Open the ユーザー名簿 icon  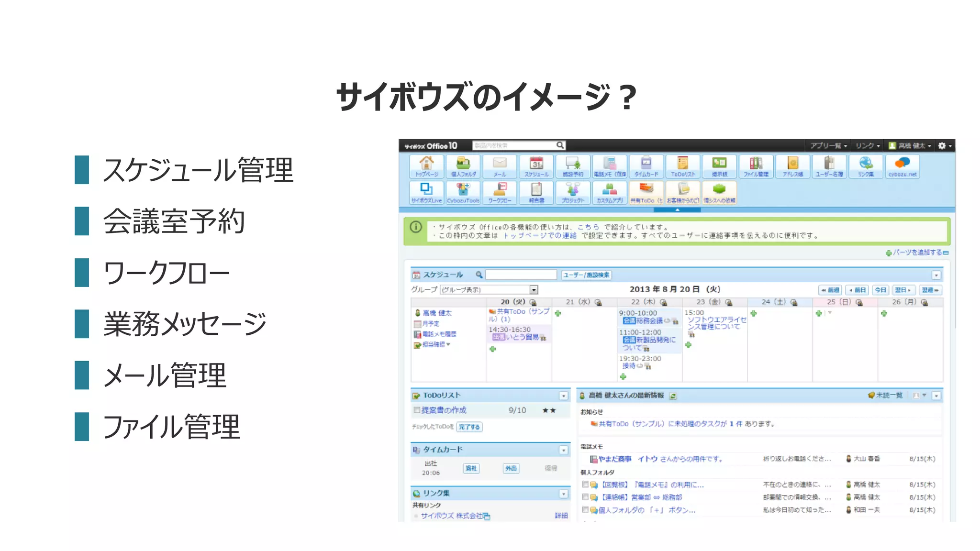(x=829, y=166)
